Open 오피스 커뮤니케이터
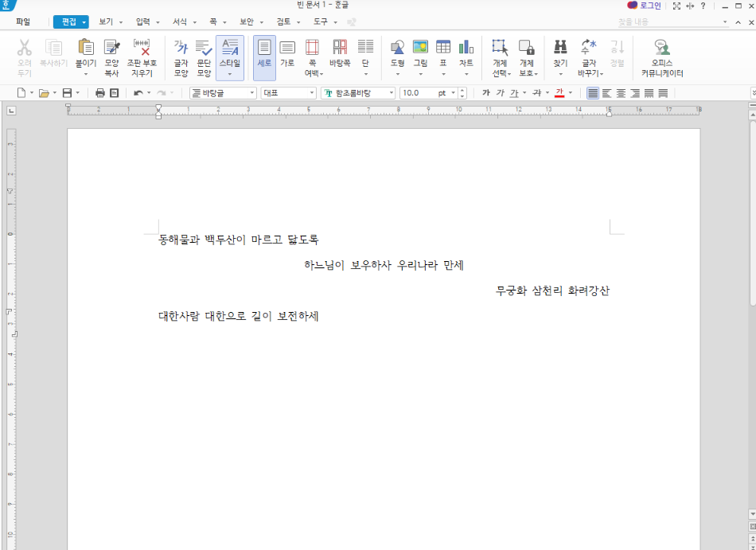The image size is (756, 550). click(662, 58)
